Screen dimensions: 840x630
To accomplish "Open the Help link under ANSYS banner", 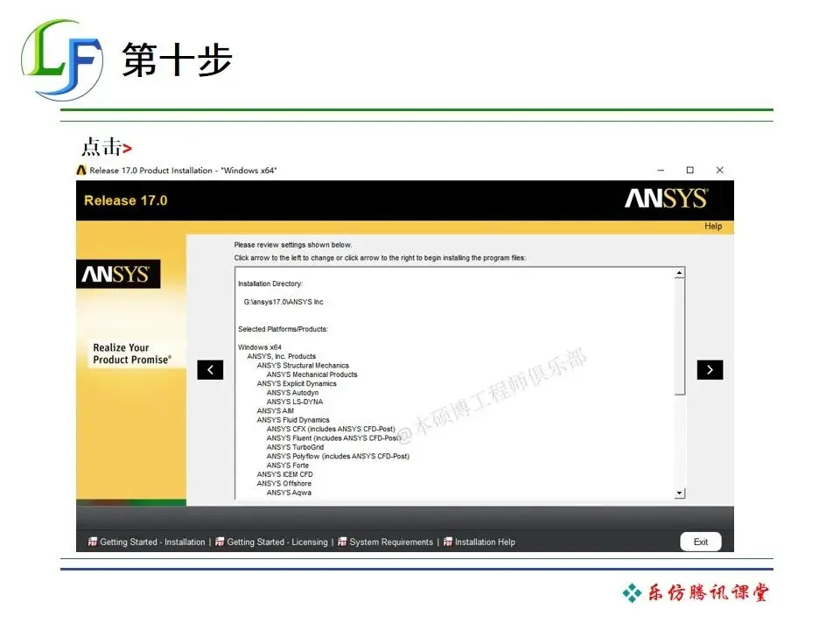I will 713,226.
